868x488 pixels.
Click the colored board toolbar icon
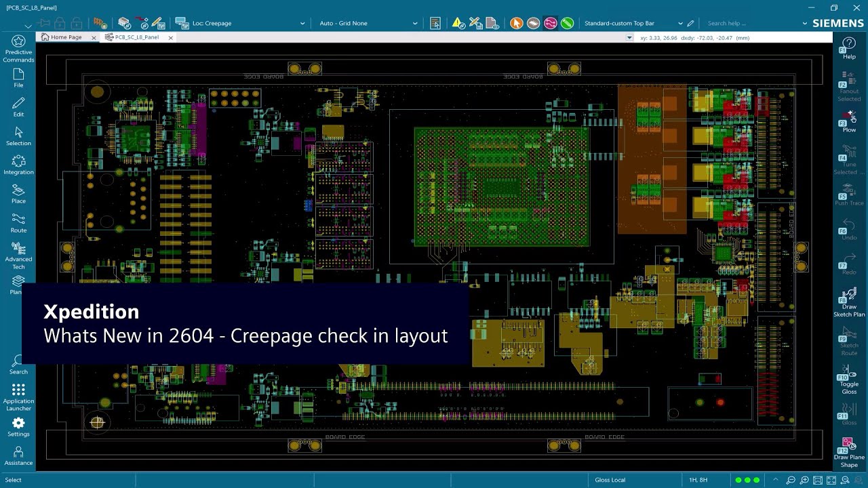[100, 23]
